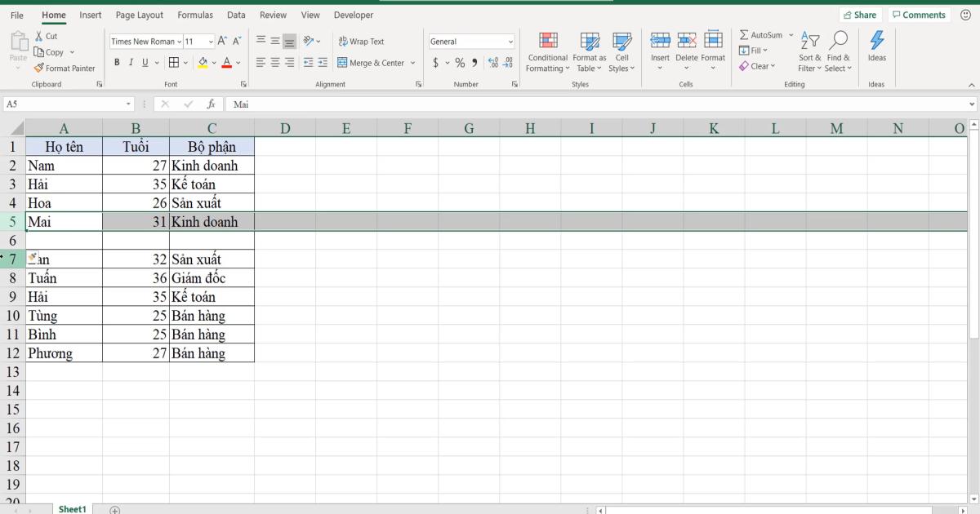Toggle bold formatting

pos(118,62)
